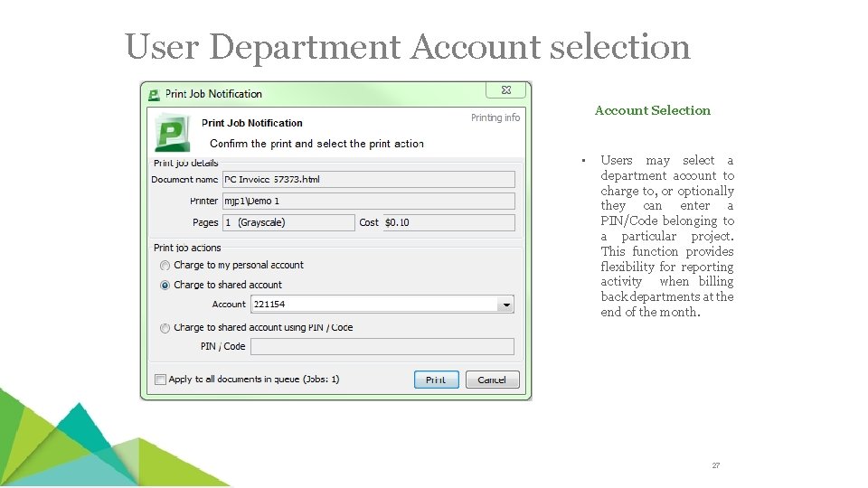Click the slide title User Department Account selection

click(408, 46)
